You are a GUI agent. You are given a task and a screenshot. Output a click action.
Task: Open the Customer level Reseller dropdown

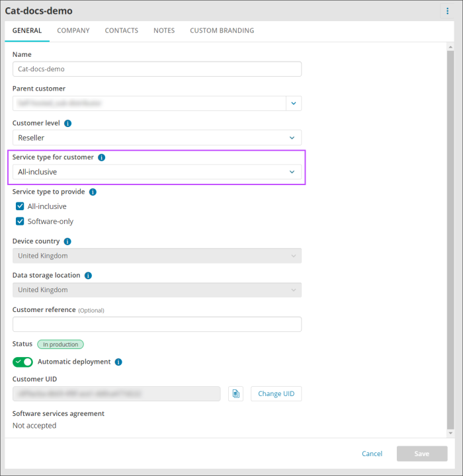pyautogui.click(x=157, y=138)
